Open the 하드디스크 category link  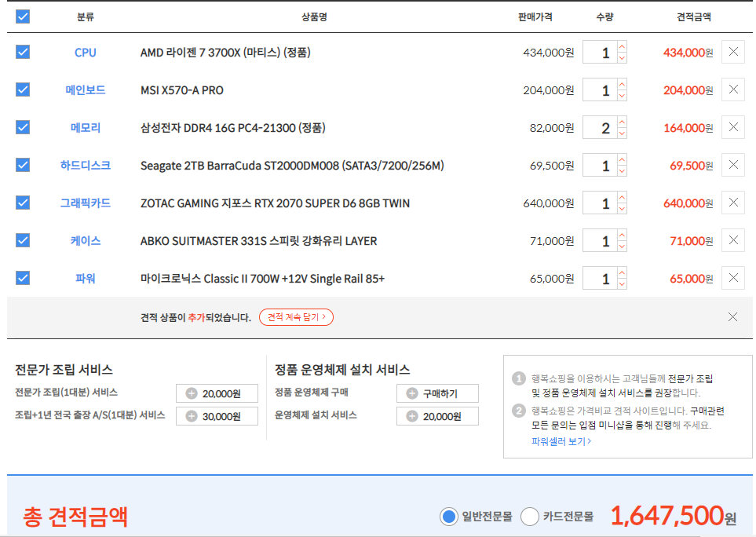click(x=86, y=166)
